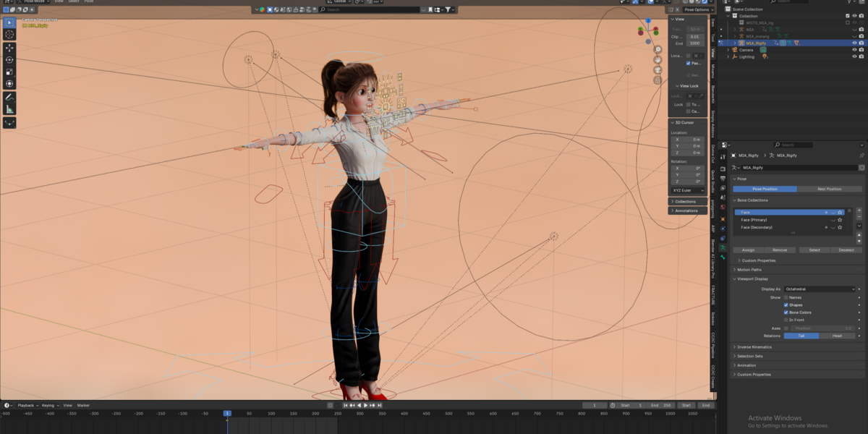Switch armature to Rest Position
868x434 pixels.
point(829,189)
